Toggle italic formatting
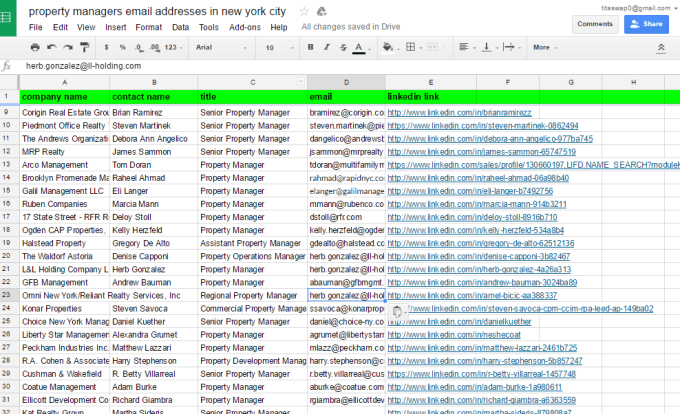Viewport: 680px width, 414px height. pos(327,47)
